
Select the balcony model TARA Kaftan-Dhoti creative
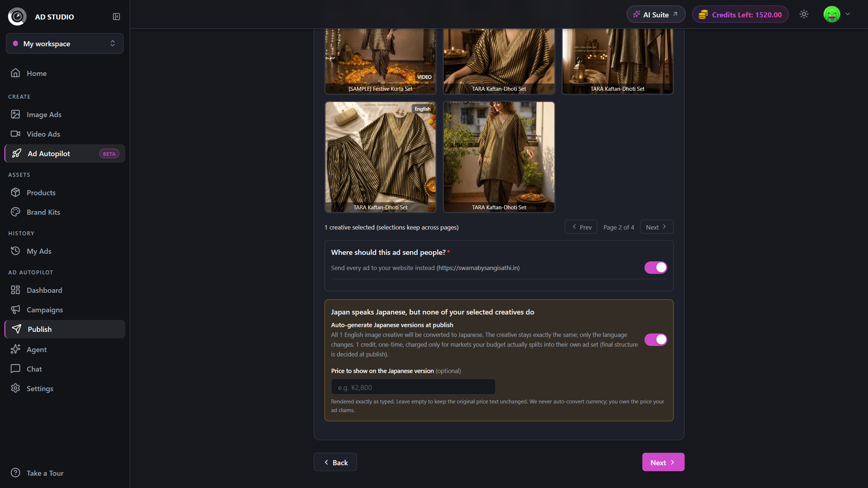point(499,157)
